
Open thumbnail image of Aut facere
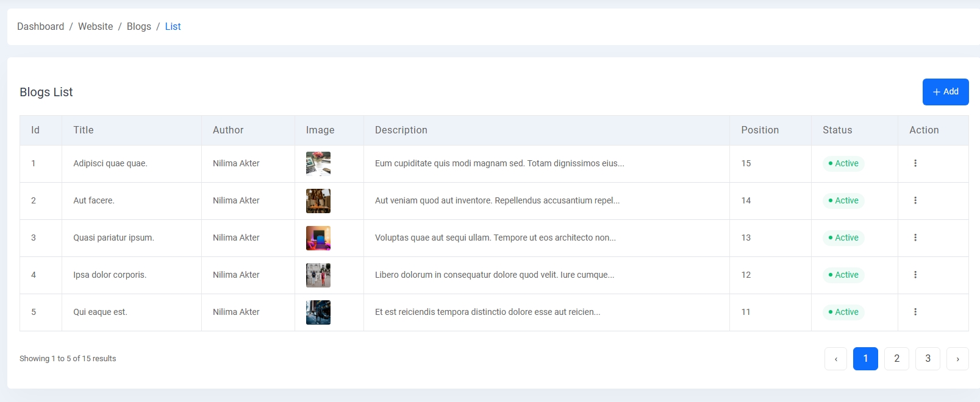point(318,201)
